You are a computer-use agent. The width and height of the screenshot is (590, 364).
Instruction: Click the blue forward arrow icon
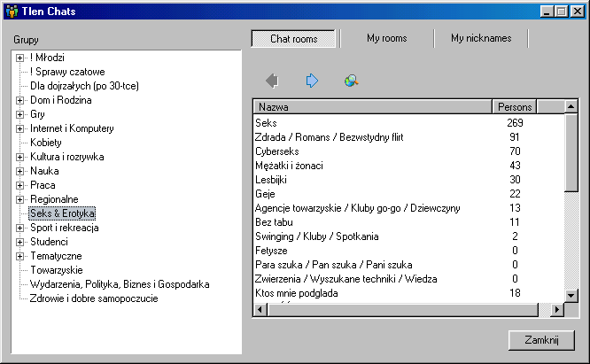click(311, 81)
